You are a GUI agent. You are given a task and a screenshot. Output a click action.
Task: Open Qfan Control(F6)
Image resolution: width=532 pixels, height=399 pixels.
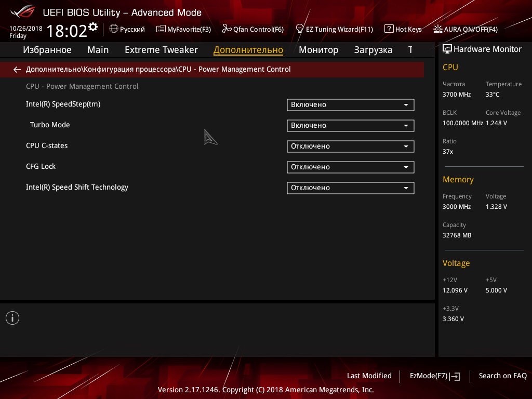click(253, 29)
